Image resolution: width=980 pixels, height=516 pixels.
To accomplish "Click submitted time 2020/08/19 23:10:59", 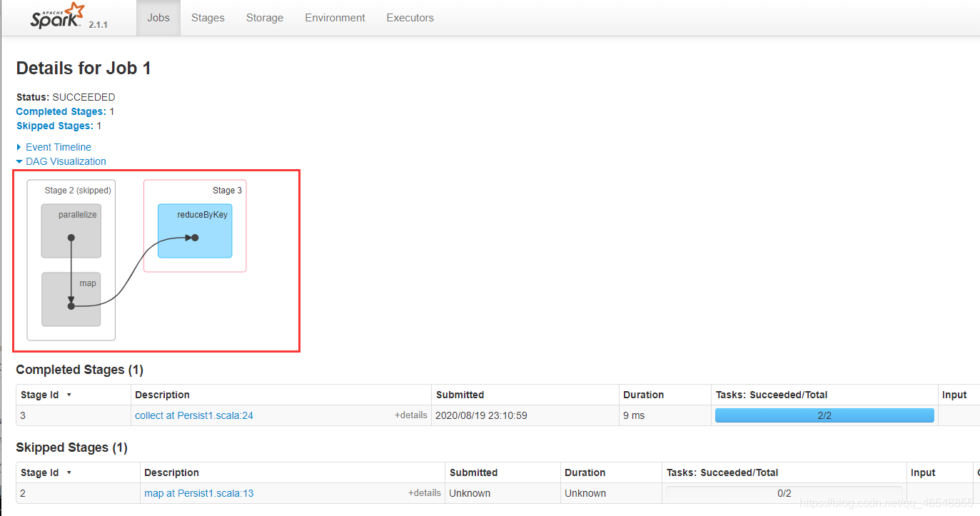I will coord(482,415).
